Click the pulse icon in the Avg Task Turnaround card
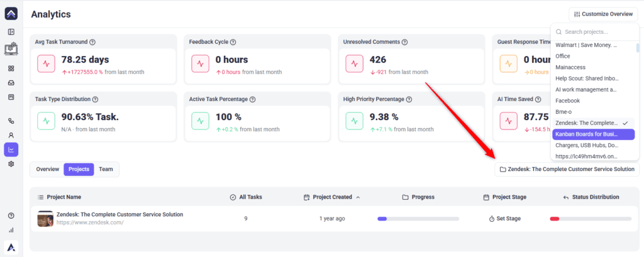This screenshot has width=644, height=257. [x=47, y=64]
